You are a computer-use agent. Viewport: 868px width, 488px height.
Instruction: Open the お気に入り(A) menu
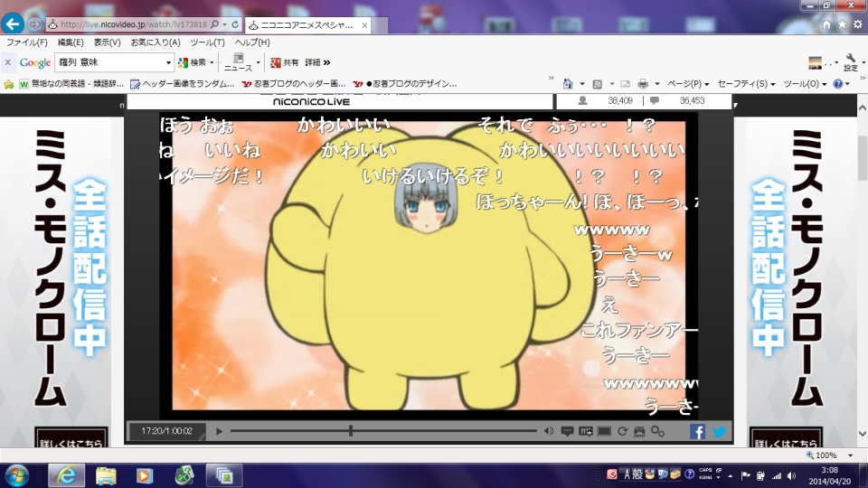point(155,42)
